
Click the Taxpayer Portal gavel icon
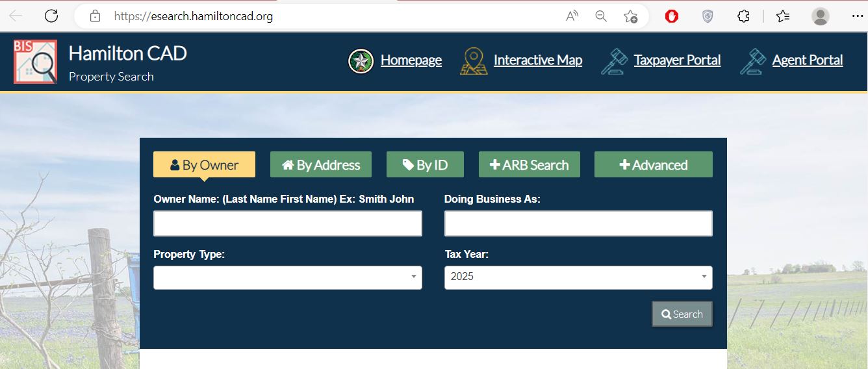[614, 61]
